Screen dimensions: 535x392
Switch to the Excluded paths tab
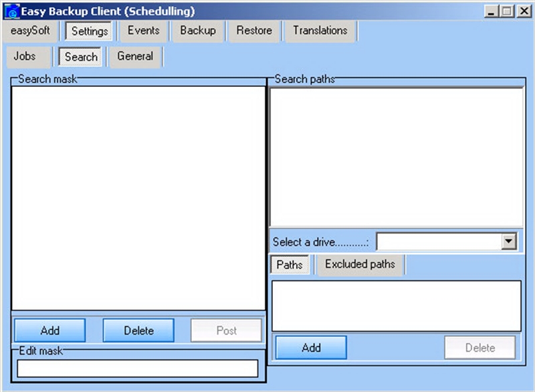pos(360,264)
